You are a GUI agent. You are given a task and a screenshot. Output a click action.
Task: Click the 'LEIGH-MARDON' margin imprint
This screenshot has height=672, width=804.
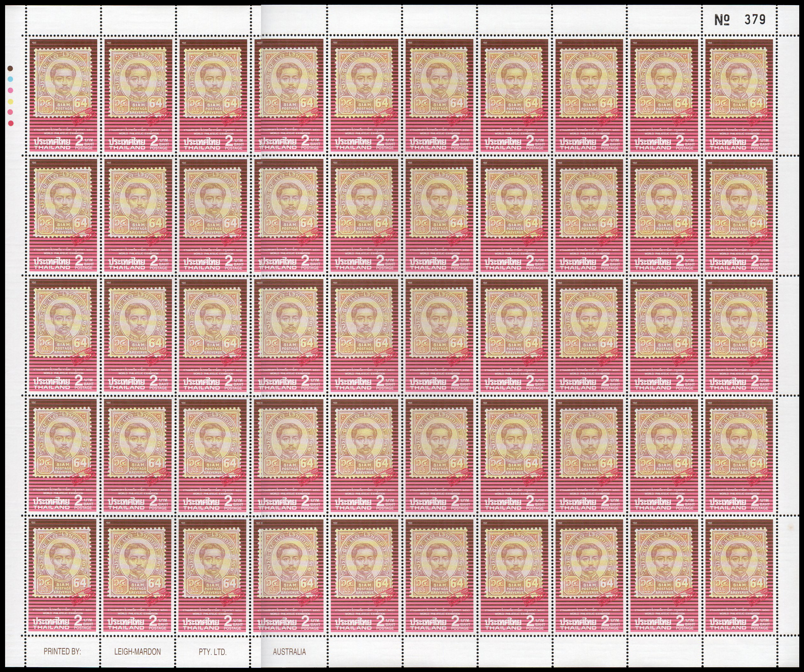click(137, 652)
